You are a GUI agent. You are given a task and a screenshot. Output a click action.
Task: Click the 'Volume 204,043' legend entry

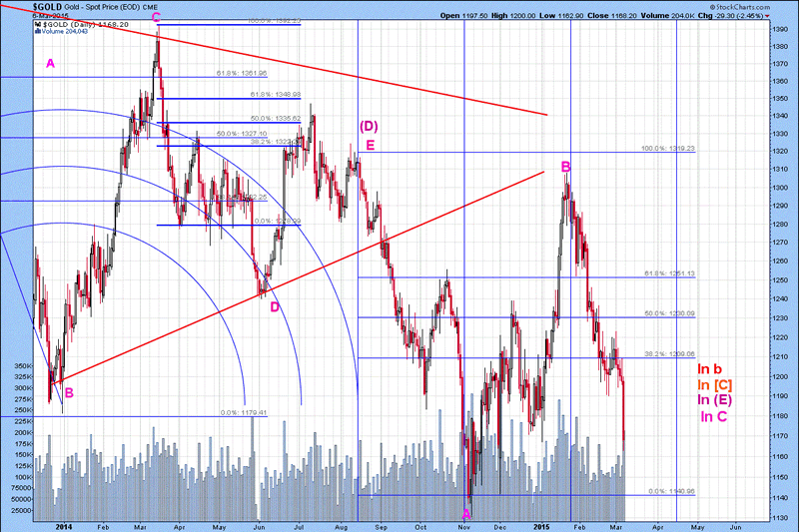[65, 32]
